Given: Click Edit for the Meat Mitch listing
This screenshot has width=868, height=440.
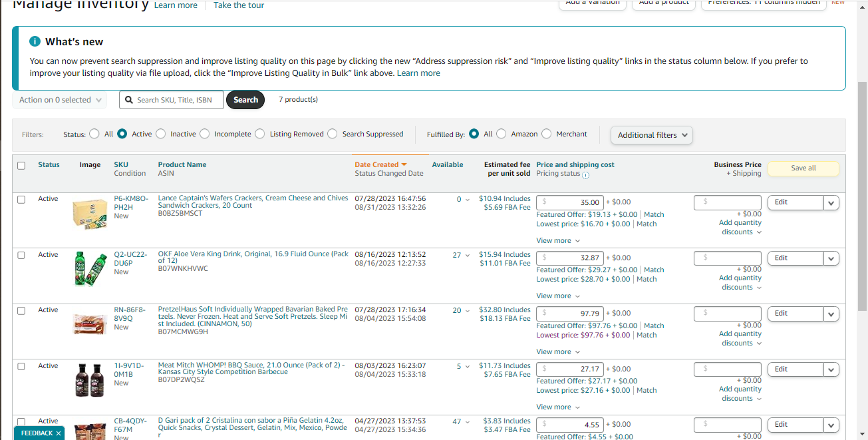Looking at the screenshot, I should tap(796, 369).
